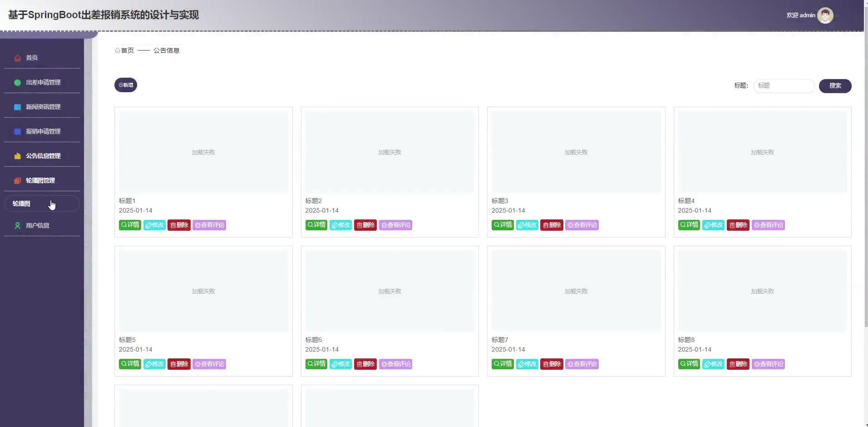868x427 pixels.
Task: Click home icon in breadcrumb
Action: tap(117, 50)
